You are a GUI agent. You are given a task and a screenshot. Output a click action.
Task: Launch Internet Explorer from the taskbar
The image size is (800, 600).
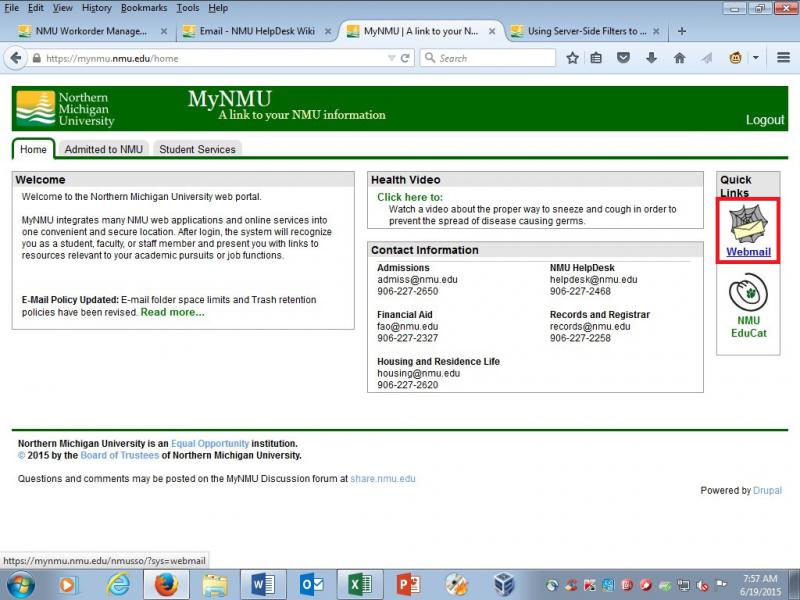click(118, 585)
